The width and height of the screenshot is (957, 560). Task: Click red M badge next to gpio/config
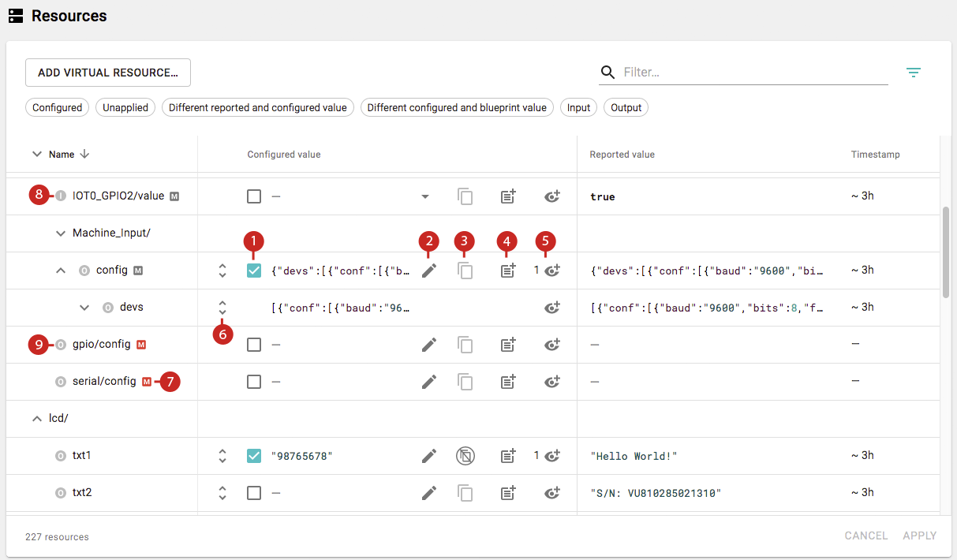click(141, 345)
